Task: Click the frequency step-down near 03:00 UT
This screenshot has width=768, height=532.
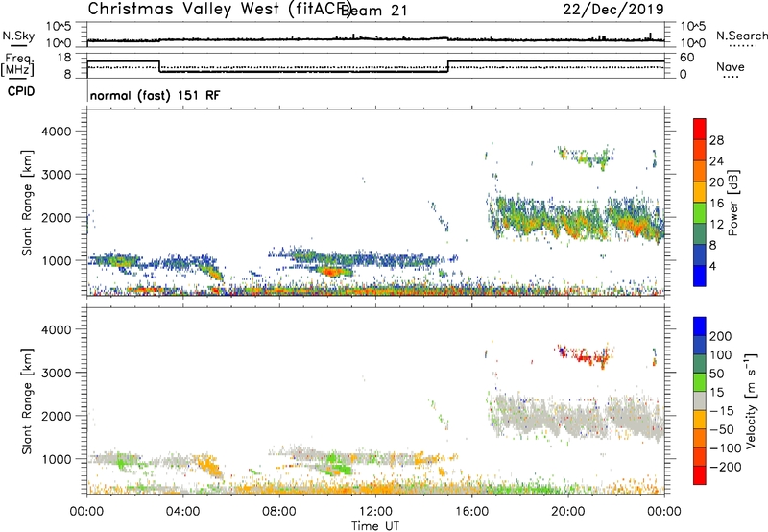Action: point(159,66)
